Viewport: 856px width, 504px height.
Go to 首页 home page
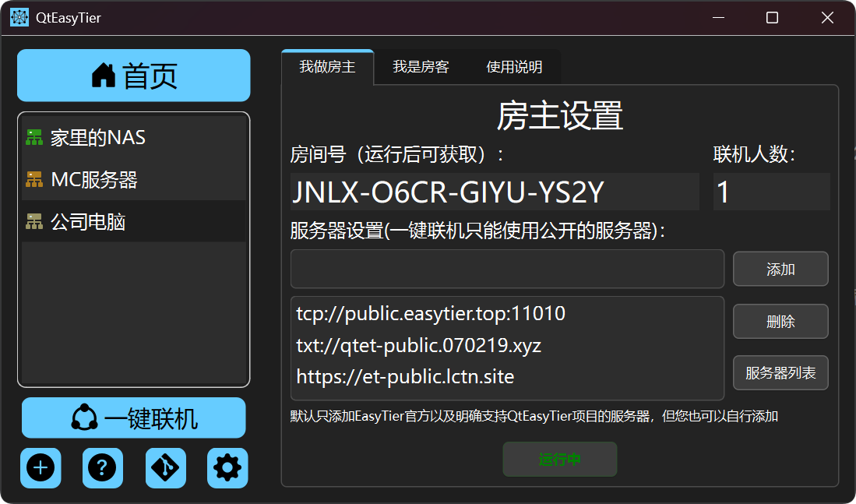[x=134, y=76]
